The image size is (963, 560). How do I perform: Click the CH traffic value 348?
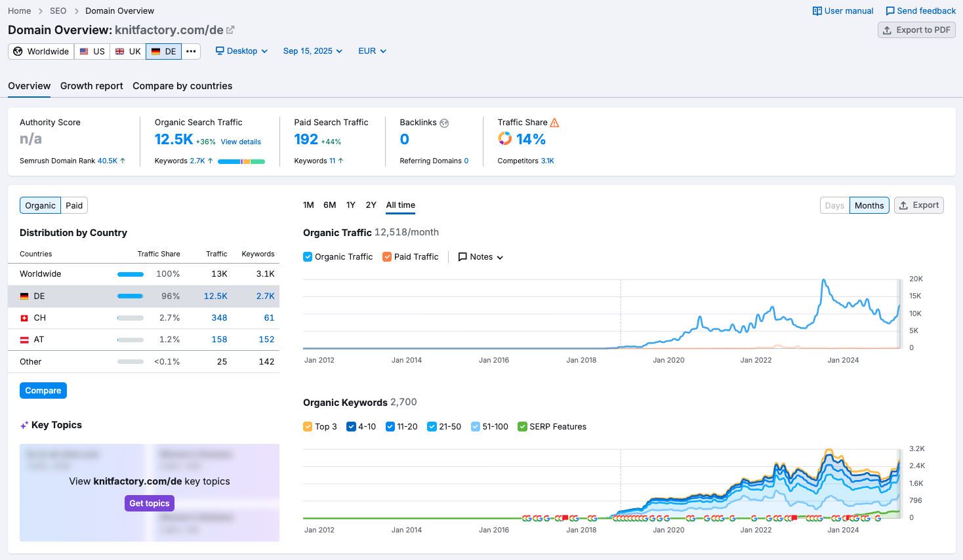[x=219, y=318]
